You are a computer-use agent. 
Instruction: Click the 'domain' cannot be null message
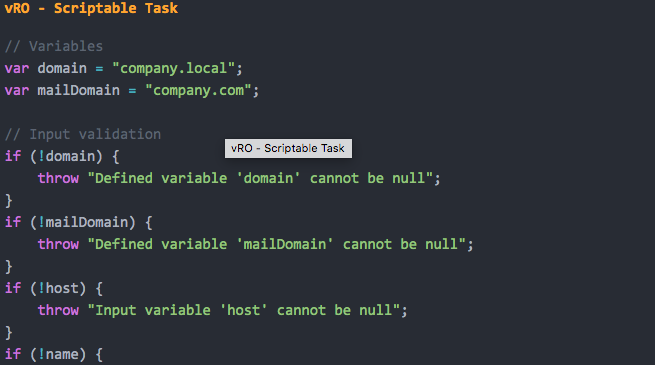[261, 178]
